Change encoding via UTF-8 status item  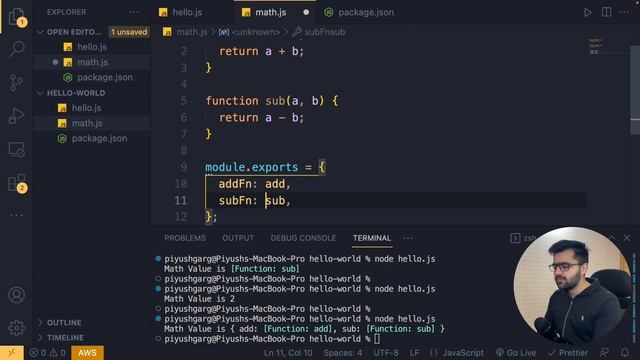(x=386, y=353)
